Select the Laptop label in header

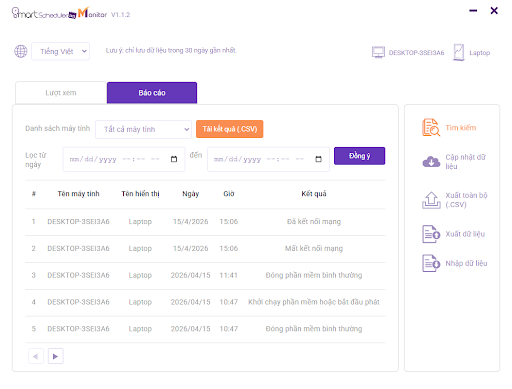(x=479, y=53)
